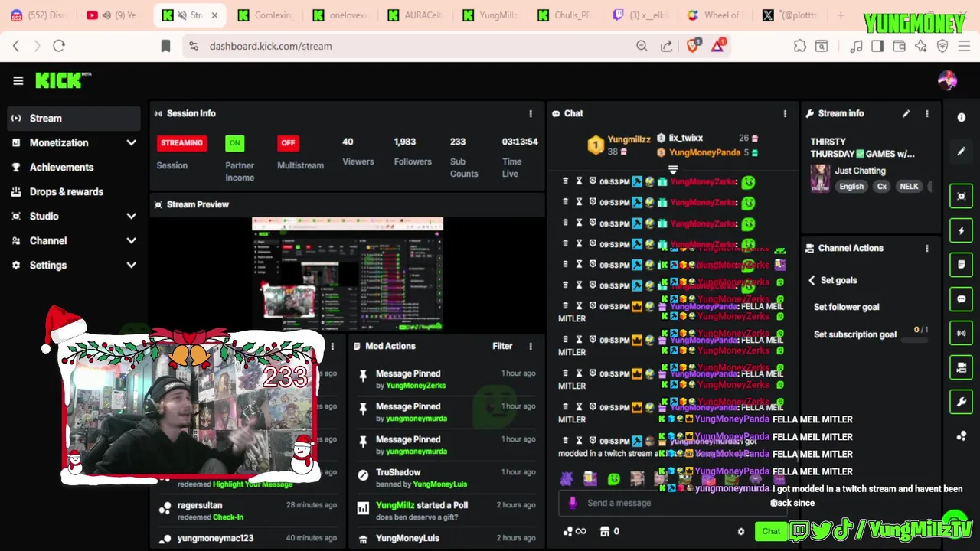Toggle the wrench widget in right sidebar
The image size is (980, 551).
point(962,402)
